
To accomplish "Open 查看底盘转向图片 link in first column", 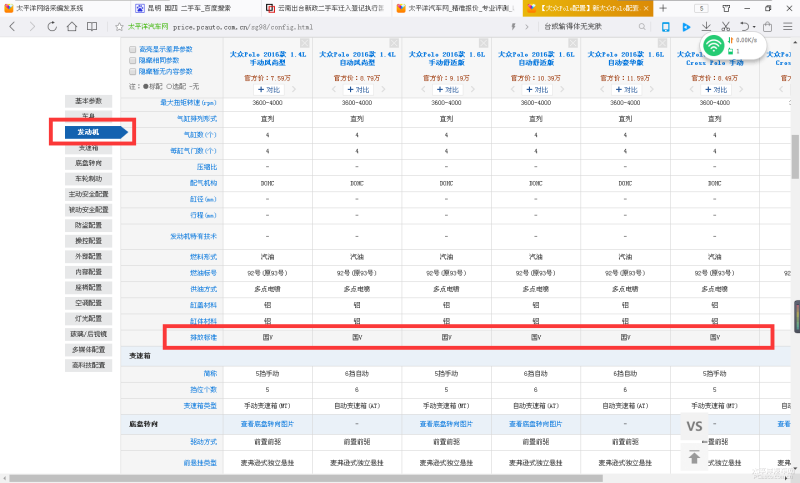I will click(x=267, y=424).
